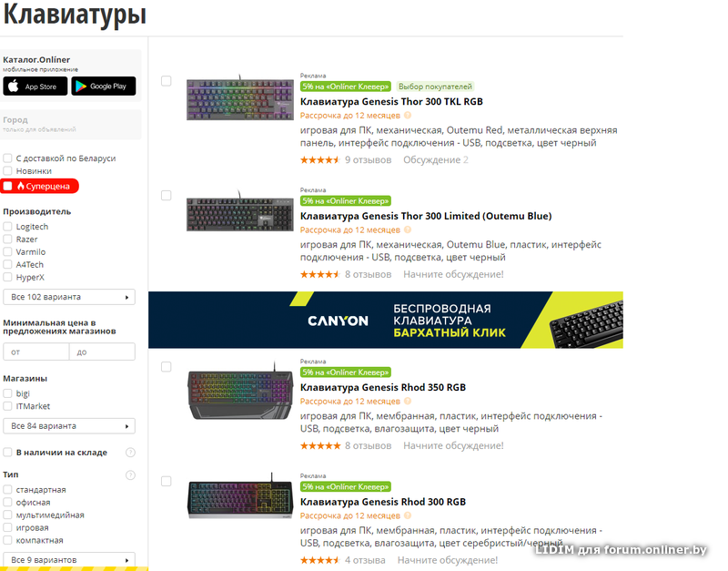Screen dimensions: 728x571
Task: Open 'Клавиатура Genesis Rhod 300 RGB' product link
Action: pos(383,502)
